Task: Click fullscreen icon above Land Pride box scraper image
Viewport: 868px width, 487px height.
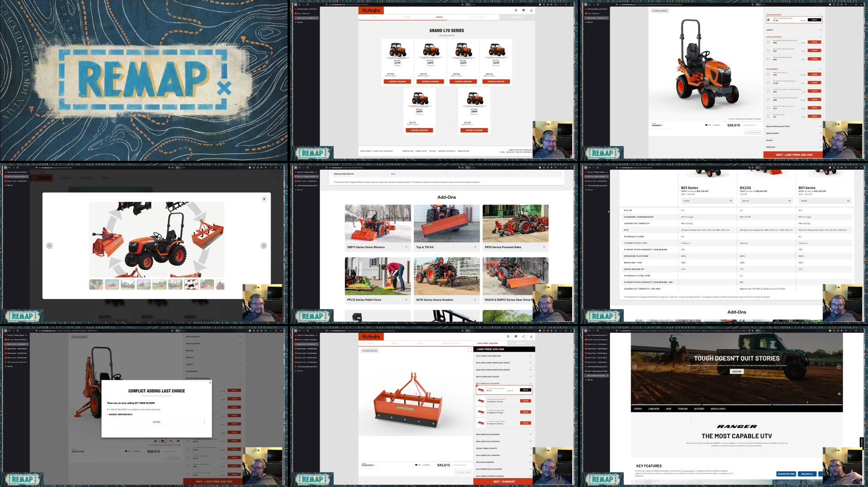Action: pos(470,350)
